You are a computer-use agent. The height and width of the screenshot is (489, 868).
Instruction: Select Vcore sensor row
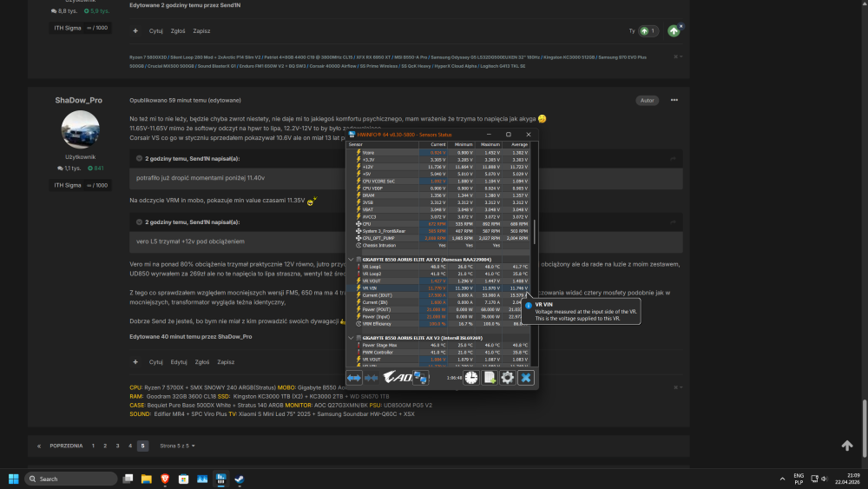coord(437,152)
